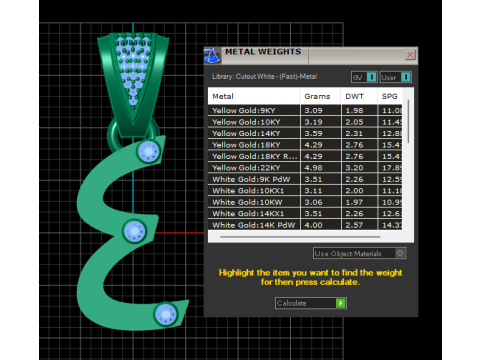Click the Calculate button
This screenshot has width=480, height=360.
click(x=311, y=303)
